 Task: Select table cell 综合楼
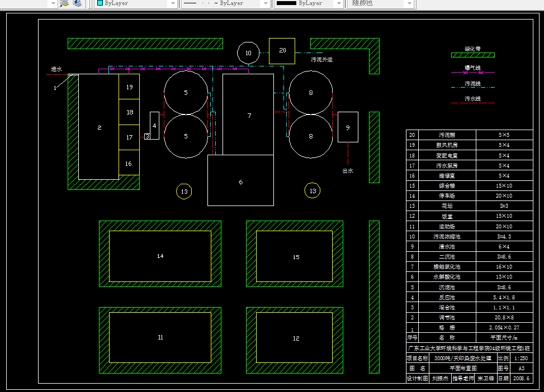coord(447,185)
